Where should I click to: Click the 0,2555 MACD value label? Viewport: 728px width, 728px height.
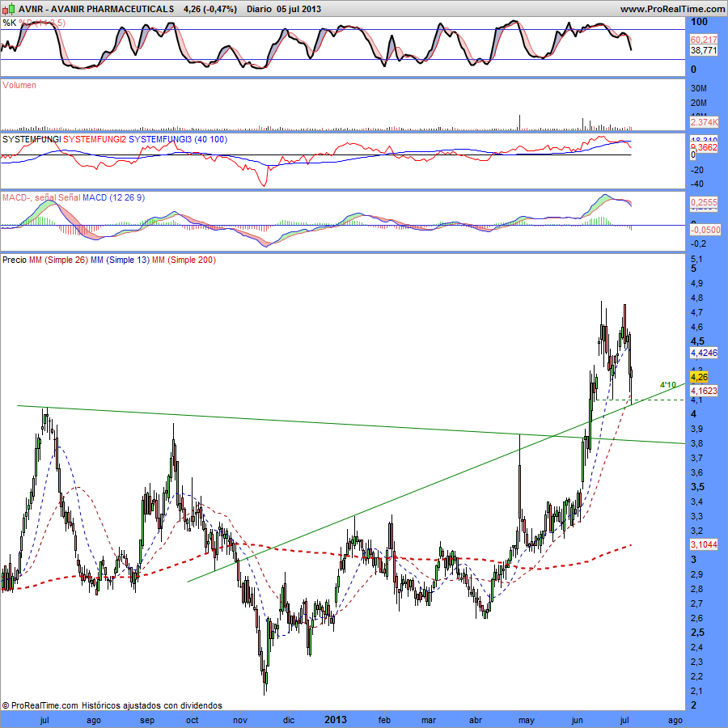point(704,202)
